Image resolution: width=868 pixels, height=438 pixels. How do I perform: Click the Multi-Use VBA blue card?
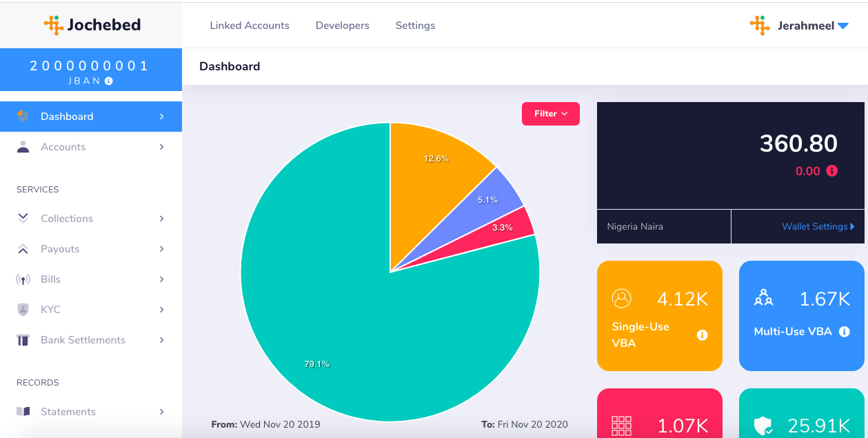801,316
